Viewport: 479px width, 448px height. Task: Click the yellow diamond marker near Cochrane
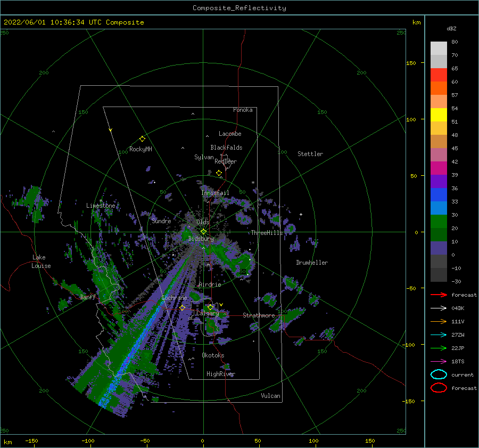[183, 307]
